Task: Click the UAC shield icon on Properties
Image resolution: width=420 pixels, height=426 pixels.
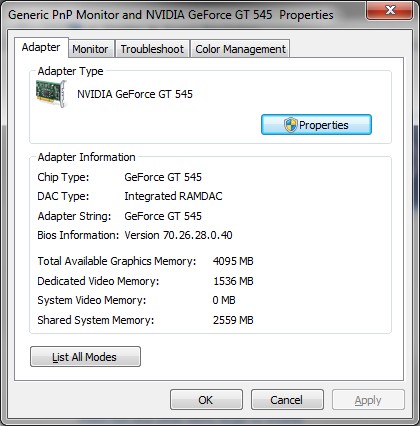Action: point(290,125)
